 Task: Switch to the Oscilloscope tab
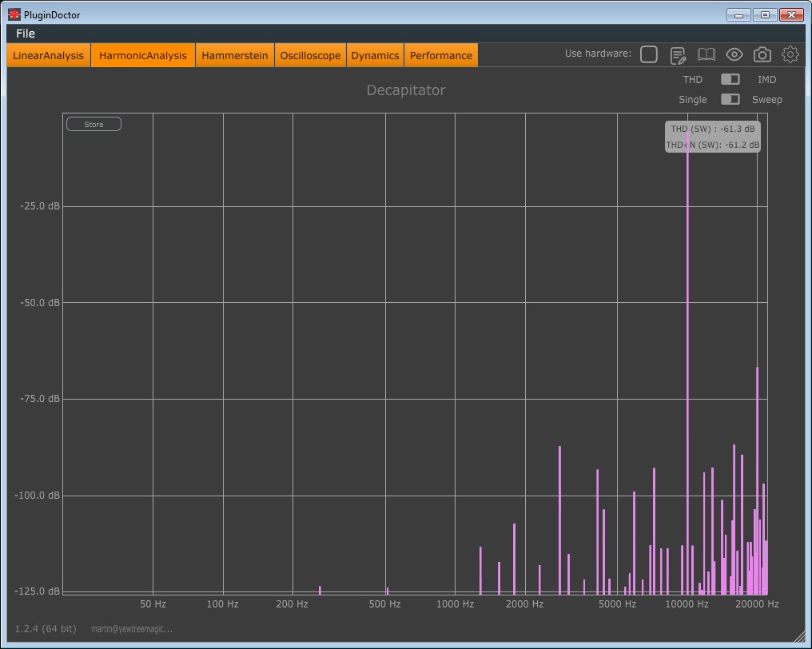310,56
